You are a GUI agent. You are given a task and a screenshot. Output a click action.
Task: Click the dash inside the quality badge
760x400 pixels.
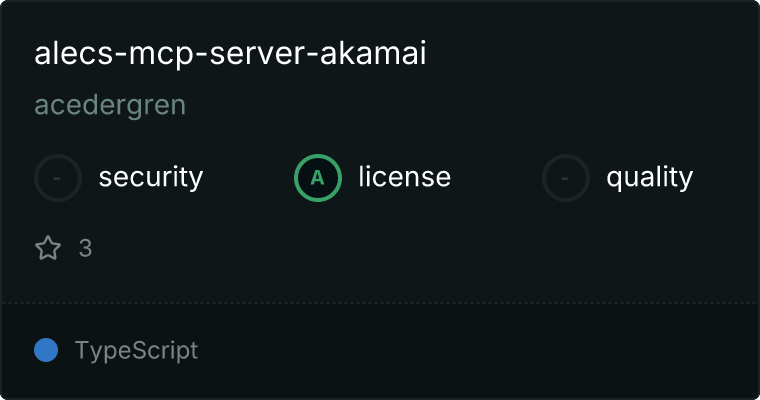(565, 178)
